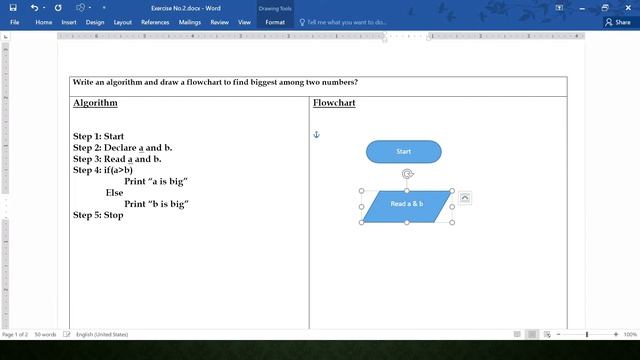Switch to the Mailings ribbon tab
The width and height of the screenshot is (640, 360).
point(190,22)
